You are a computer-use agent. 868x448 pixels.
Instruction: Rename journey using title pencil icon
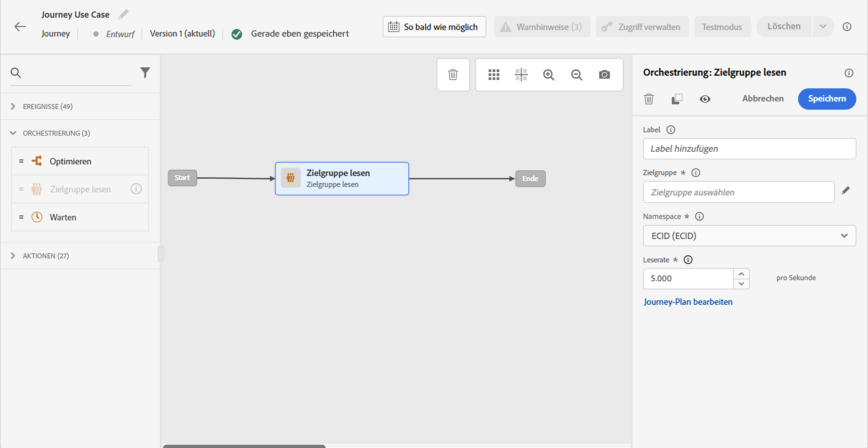point(123,14)
